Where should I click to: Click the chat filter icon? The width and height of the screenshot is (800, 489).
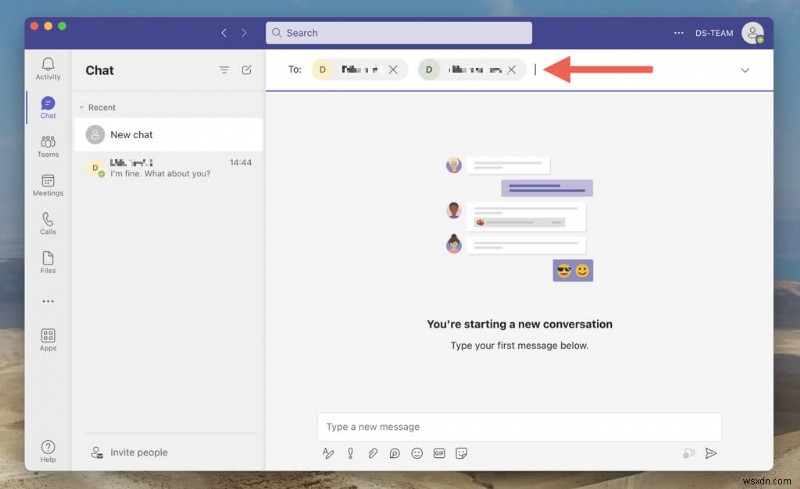(224, 70)
